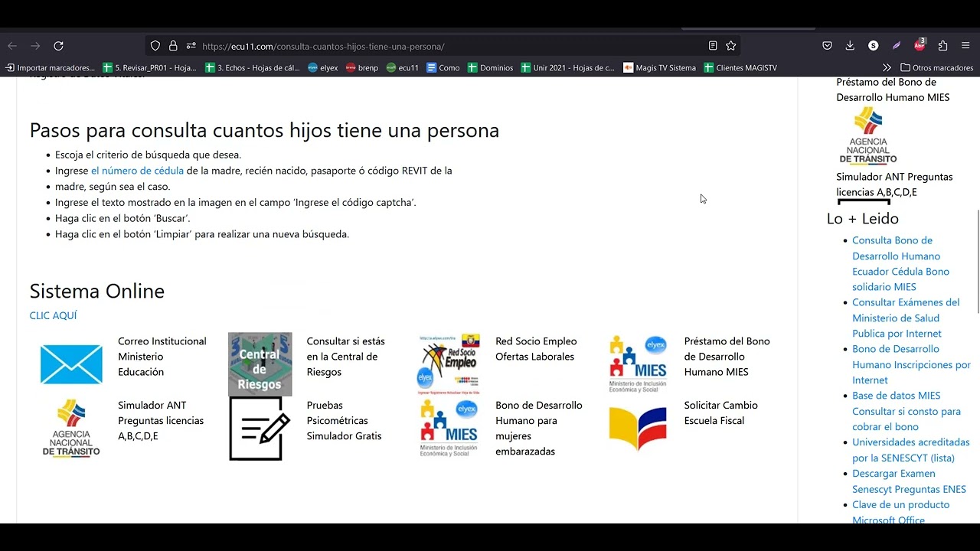
Task: Open the Firefox application menu
Action: (x=965, y=45)
